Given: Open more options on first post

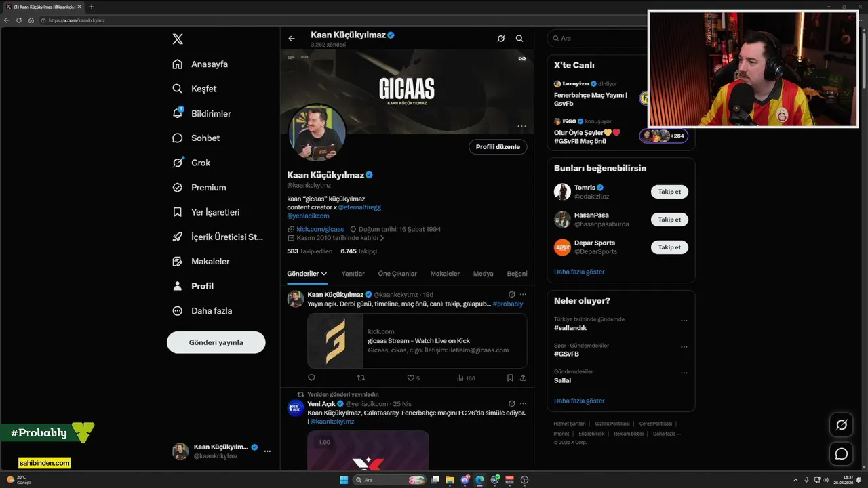Looking at the screenshot, I should (x=523, y=294).
